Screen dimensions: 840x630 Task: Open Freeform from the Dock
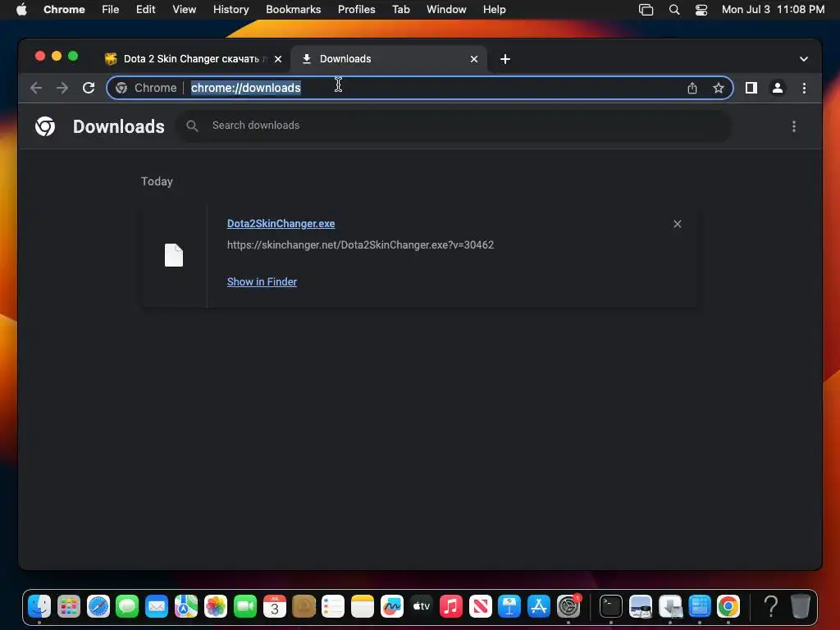391,606
